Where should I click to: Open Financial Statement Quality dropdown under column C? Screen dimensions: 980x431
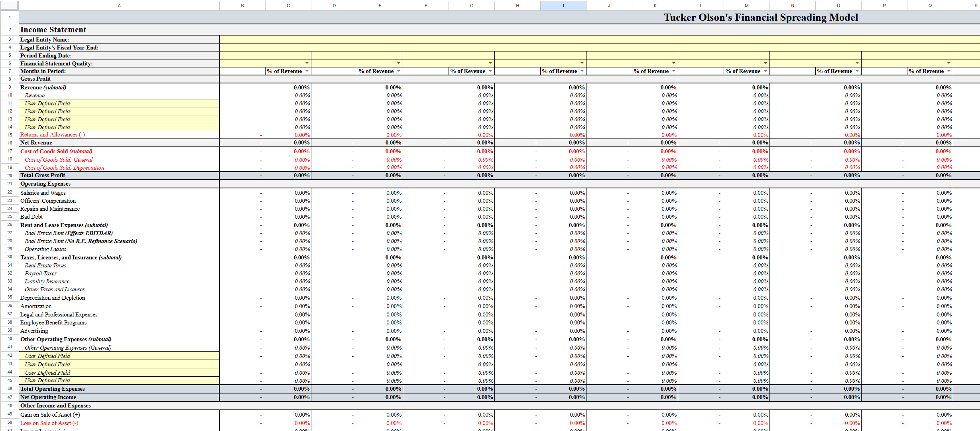307,63
